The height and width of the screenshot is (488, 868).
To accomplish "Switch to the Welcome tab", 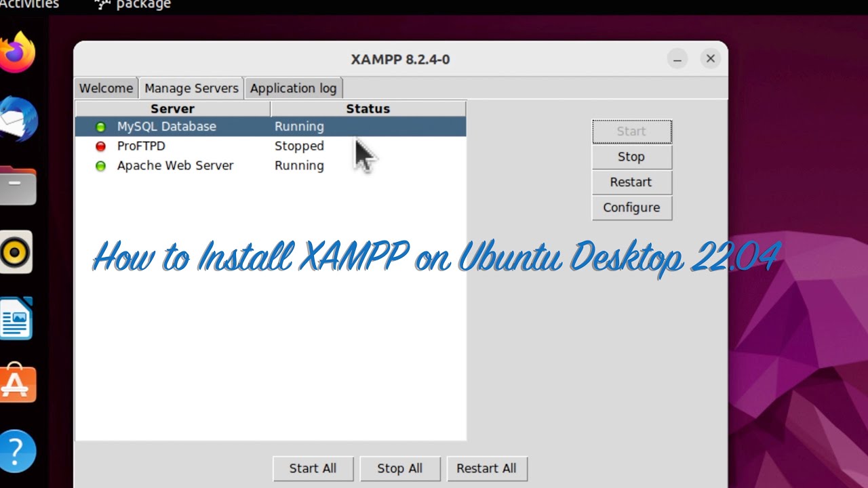I will click(106, 88).
